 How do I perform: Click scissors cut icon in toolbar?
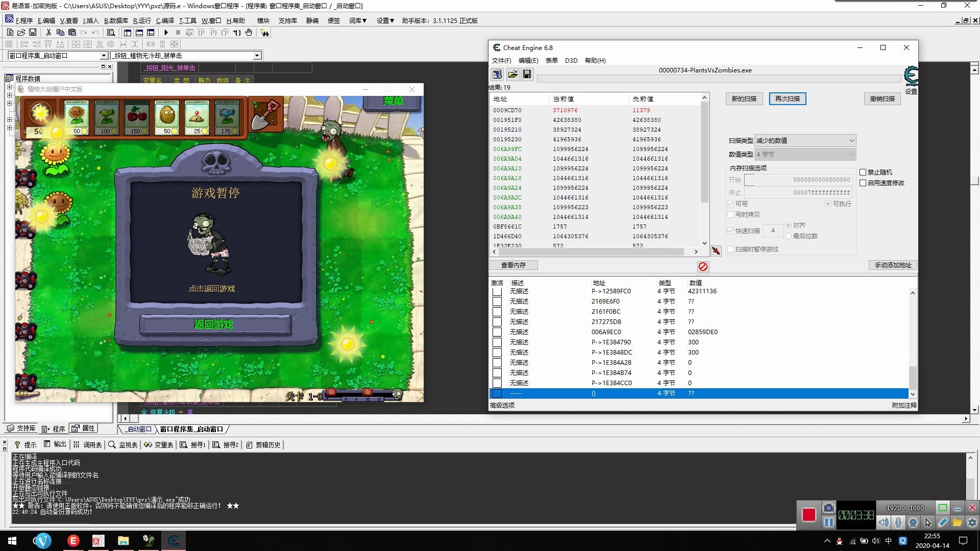(48, 32)
